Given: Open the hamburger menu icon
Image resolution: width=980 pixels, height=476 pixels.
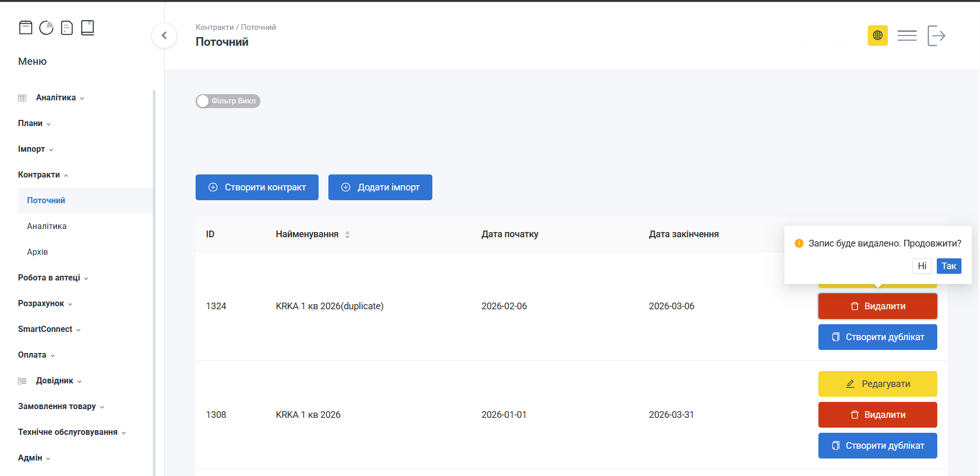Looking at the screenshot, I should coord(907,36).
